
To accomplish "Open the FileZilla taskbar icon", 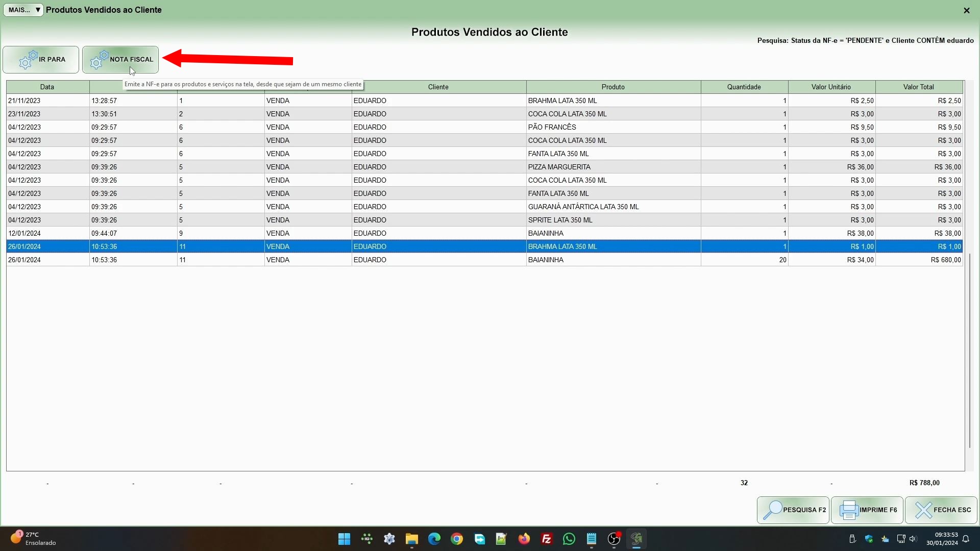I will click(x=546, y=539).
